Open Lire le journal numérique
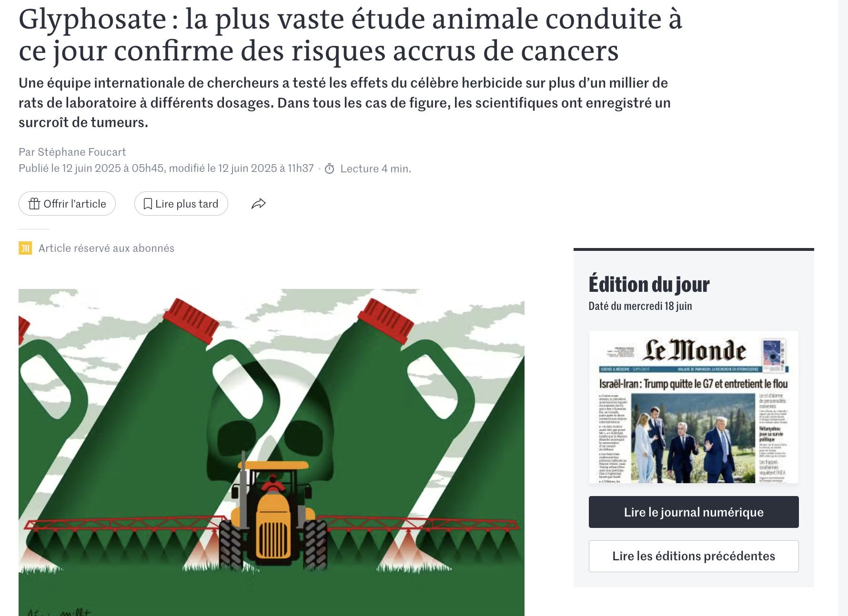 [x=694, y=512]
